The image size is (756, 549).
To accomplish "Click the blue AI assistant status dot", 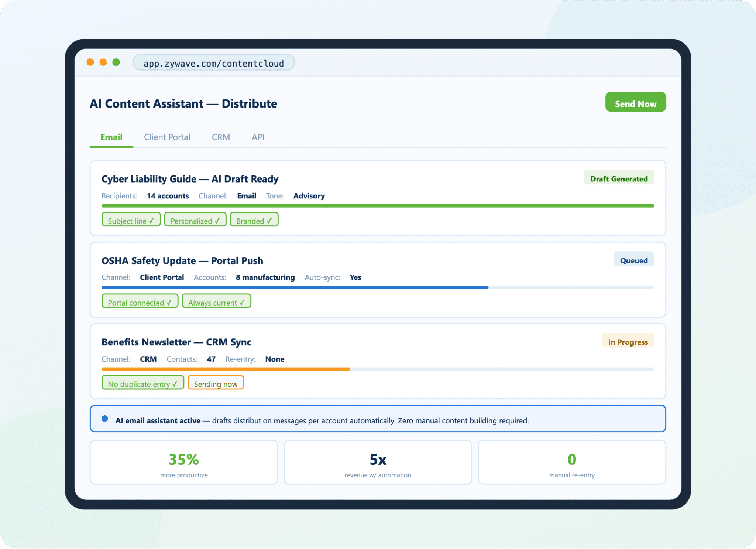I will click(105, 419).
